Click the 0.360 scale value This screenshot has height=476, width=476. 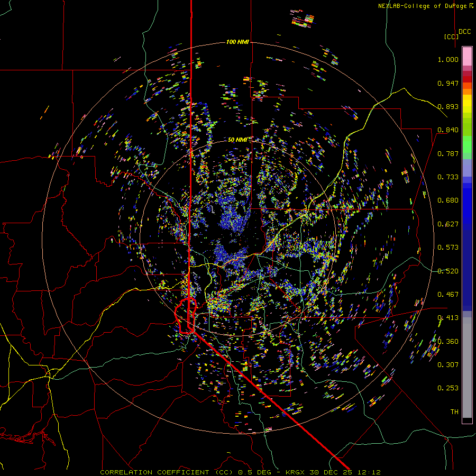click(x=448, y=342)
